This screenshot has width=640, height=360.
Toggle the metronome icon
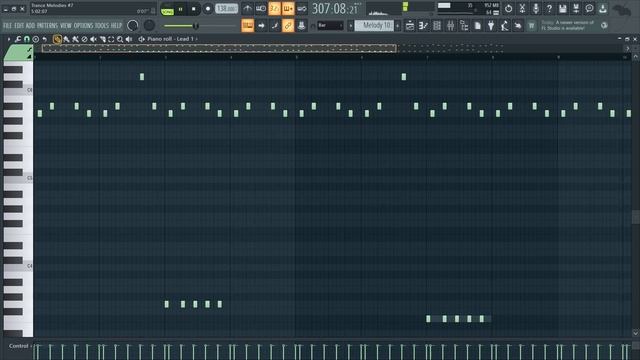[x=247, y=9]
